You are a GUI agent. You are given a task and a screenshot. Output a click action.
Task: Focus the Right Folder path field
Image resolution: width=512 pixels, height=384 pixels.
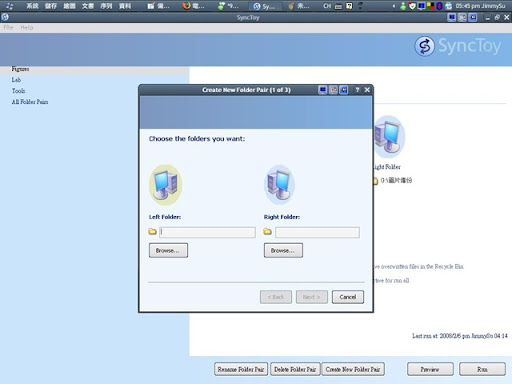click(x=317, y=232)
